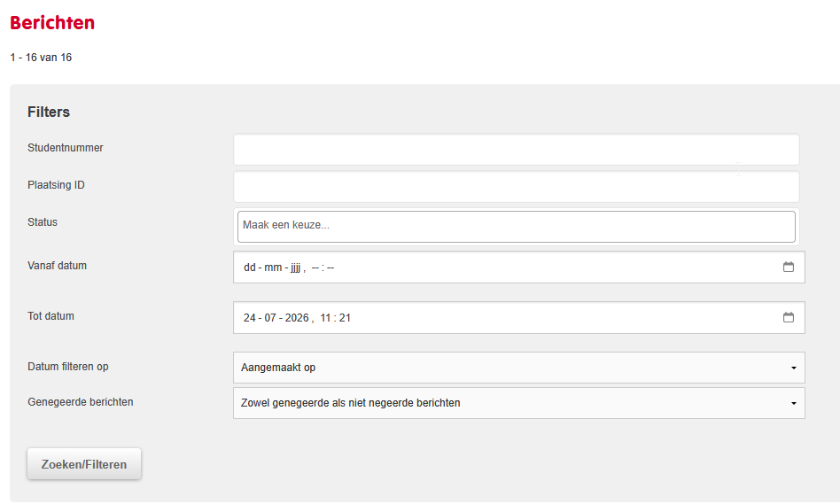The image size is (840, 504).
Task: Open the Status 'Maak een keuze...' selector
Action: 516,227
